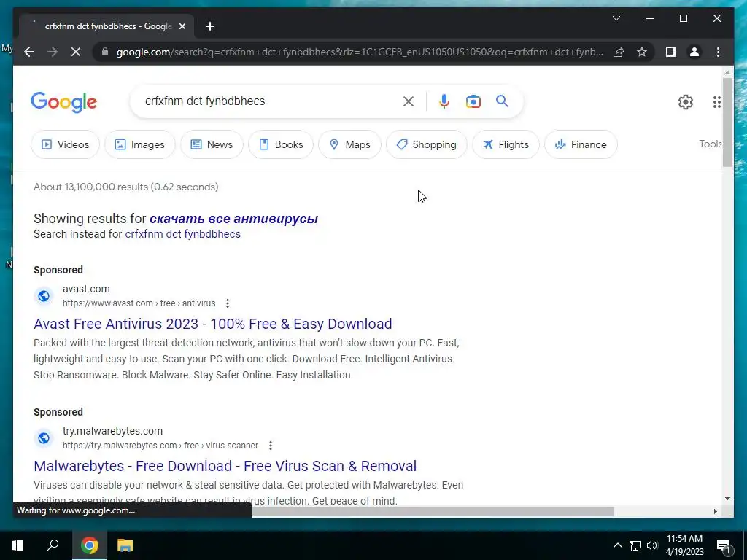The width and height of the screenshot is (747, 560).
Task: Open the Chrome profile menu
Action: (694, 52)
